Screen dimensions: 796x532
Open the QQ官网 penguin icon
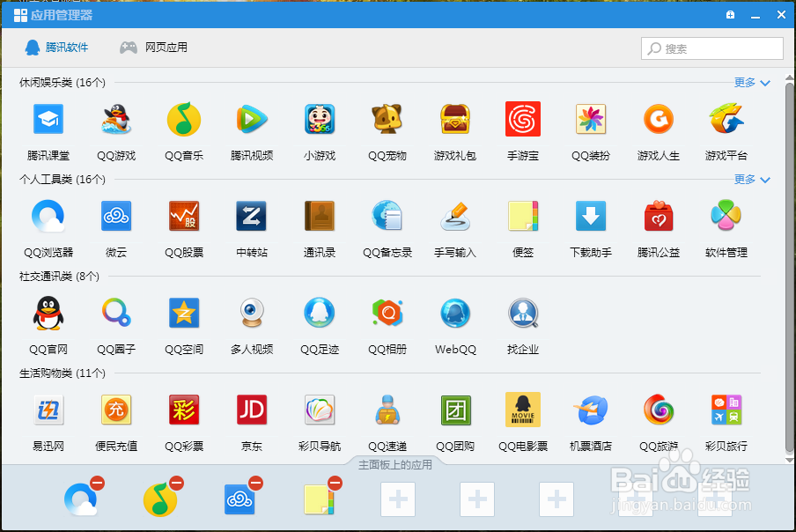[48, 314]
